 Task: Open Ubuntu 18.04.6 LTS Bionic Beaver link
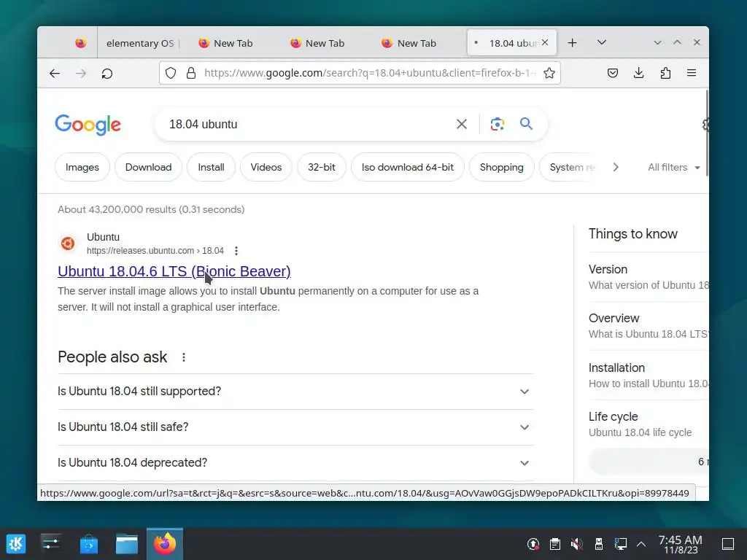tap(174, 271)
